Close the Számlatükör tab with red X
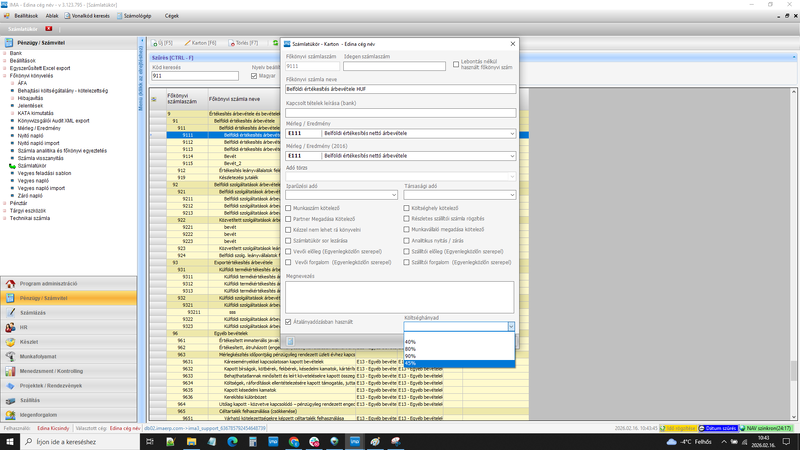This screenshot has width=800, height=450. [48, 29]
